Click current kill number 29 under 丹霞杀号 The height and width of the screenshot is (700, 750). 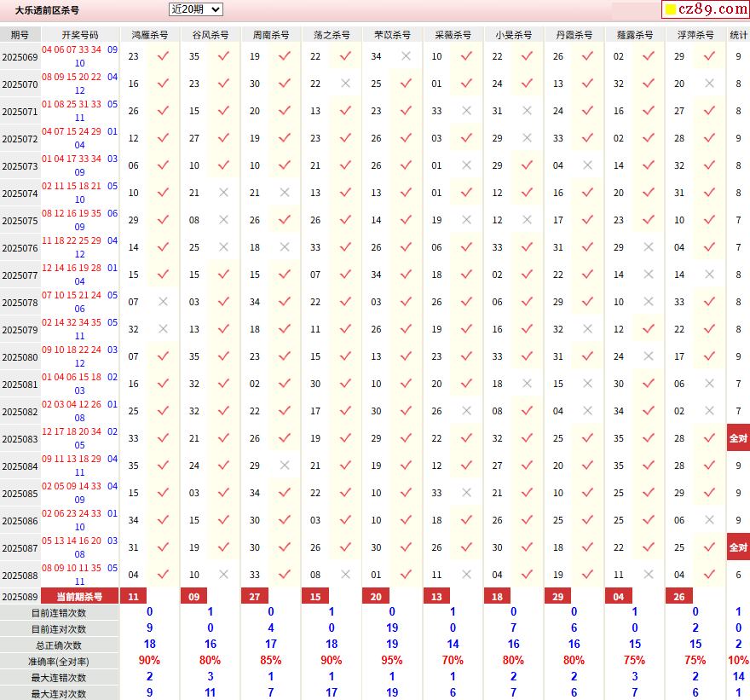pyautogui.click(x=557, y=596)
